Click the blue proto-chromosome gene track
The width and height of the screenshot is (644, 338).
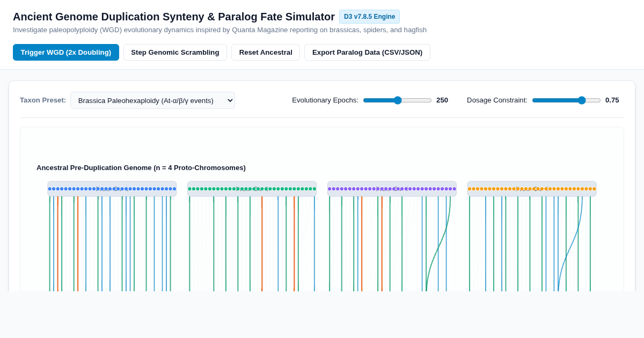pos(112,189)
